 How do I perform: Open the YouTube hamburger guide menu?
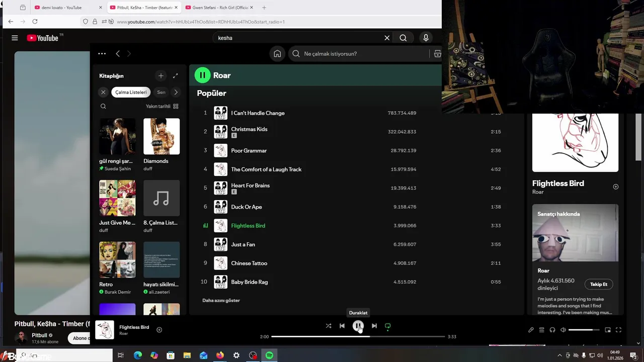click(15, 38)
